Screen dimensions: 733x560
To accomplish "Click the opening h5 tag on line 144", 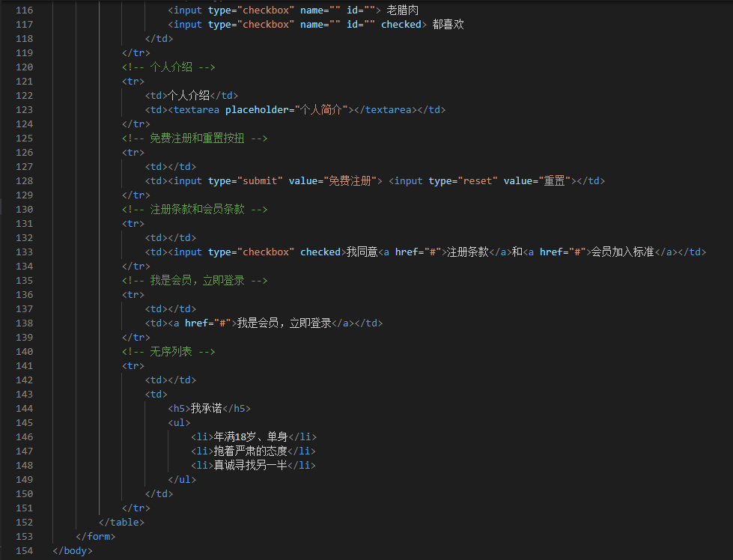I will coord(179,409).
